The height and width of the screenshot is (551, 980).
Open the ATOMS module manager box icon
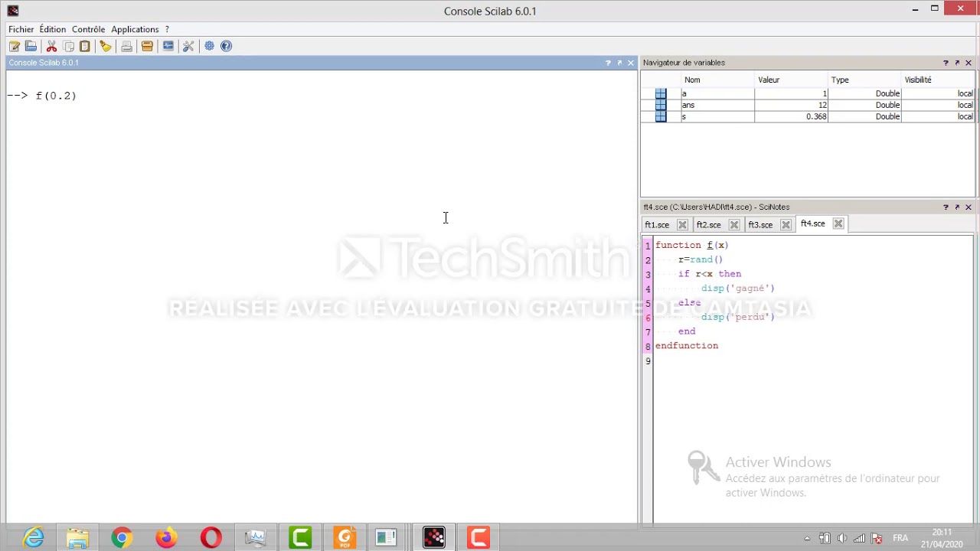(x=147, y=46)
